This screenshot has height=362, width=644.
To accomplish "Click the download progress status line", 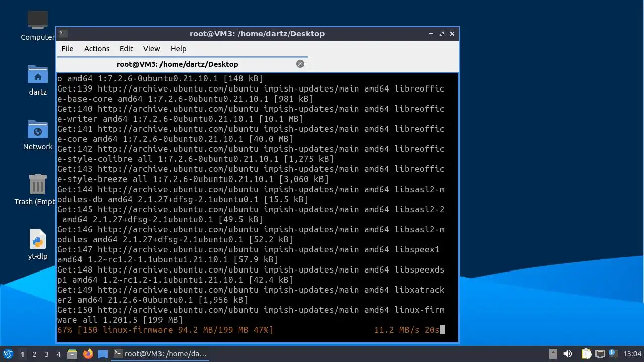I will (x=251, y=330).
